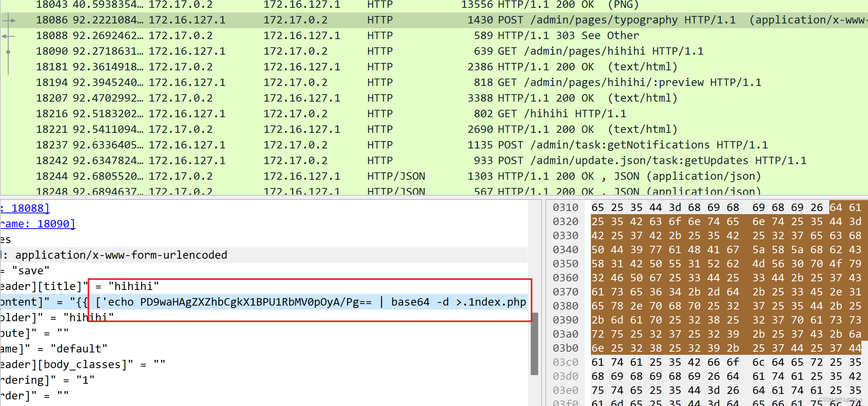The image size is (868, 406).
Task: Select packet 18194 GET /admin/pages/hihihi/:preview row
Action: pos(434,82)
